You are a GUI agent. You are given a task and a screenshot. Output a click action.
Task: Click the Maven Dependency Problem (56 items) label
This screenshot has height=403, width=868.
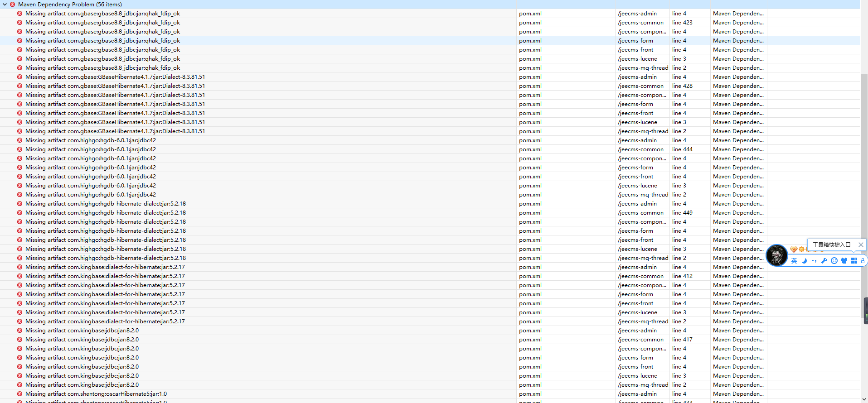(x=70, y=5)
